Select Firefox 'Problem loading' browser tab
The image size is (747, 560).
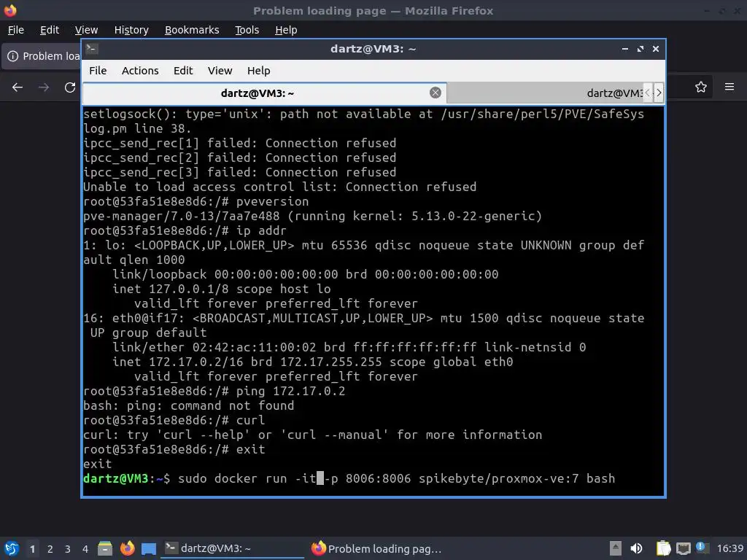tap(42, 56)
